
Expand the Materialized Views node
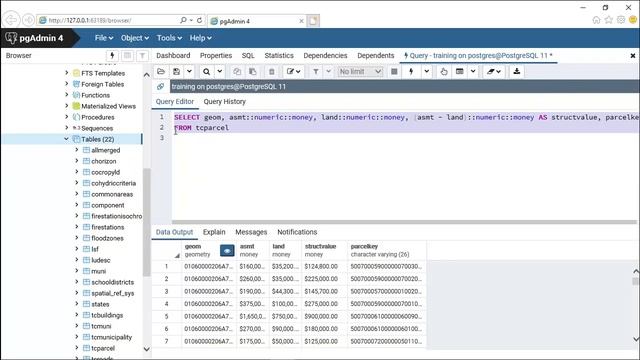[67, 106]
